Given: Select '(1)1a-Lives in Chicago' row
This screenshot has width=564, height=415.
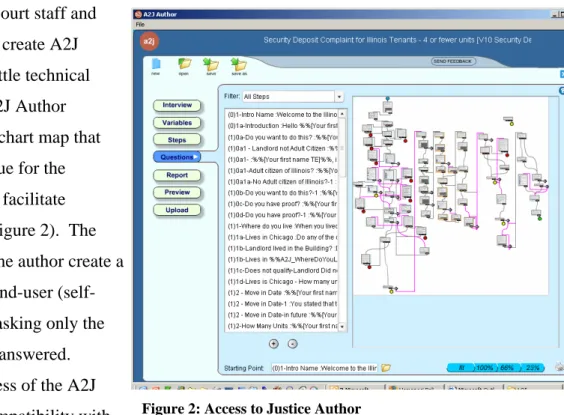Looking at the screenshot, I should coord(282,237).
